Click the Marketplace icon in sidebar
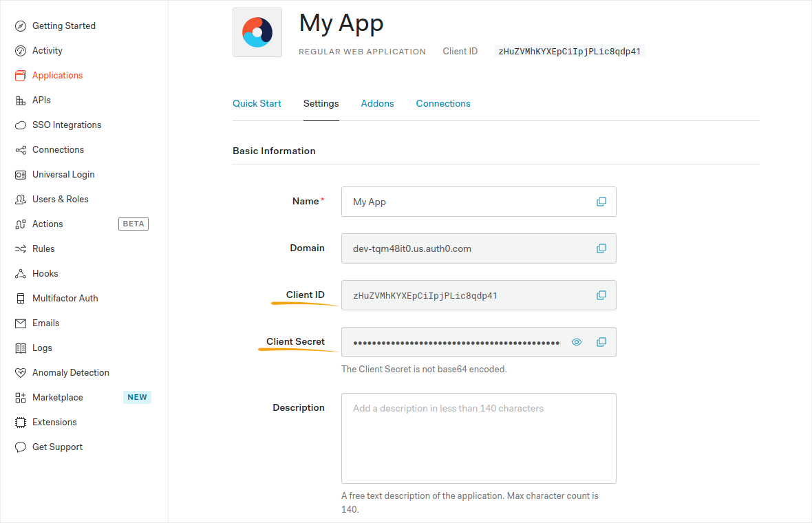The height and width of the screenshot is (523, 812). (x=21, y=398)
